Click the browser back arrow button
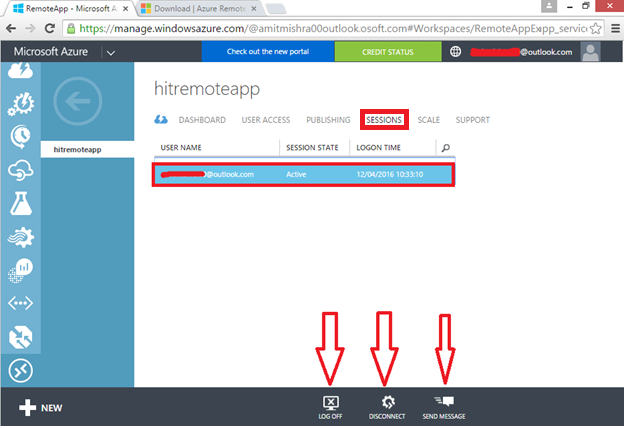 coord(11,28)
